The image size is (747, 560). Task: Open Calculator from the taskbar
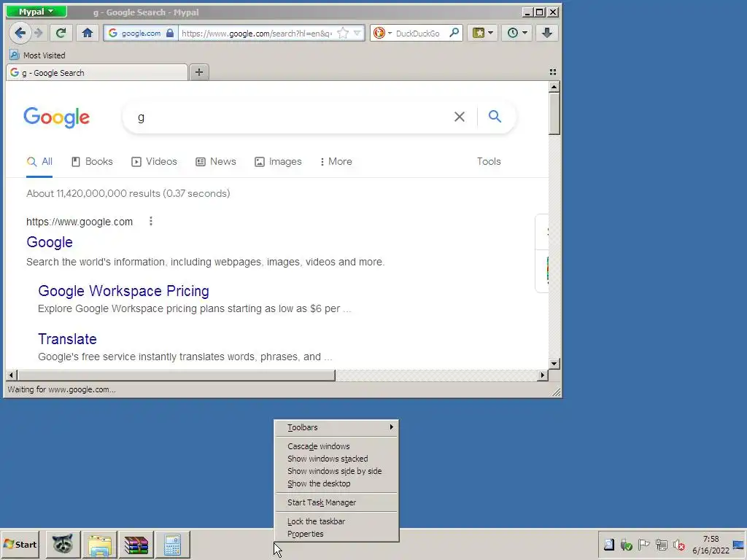172,544
